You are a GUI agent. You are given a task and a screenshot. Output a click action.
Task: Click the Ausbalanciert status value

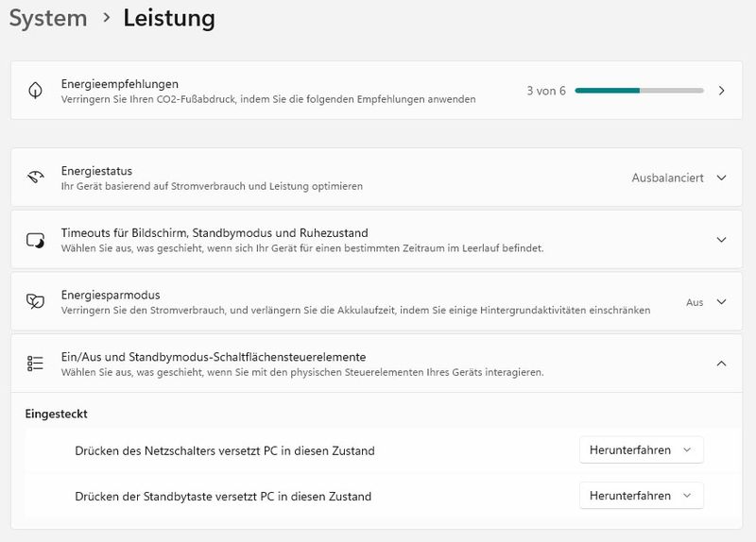[667, 178]
